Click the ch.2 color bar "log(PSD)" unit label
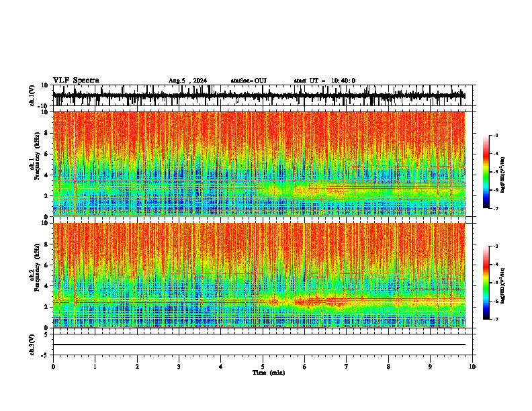 coord(503,285)
